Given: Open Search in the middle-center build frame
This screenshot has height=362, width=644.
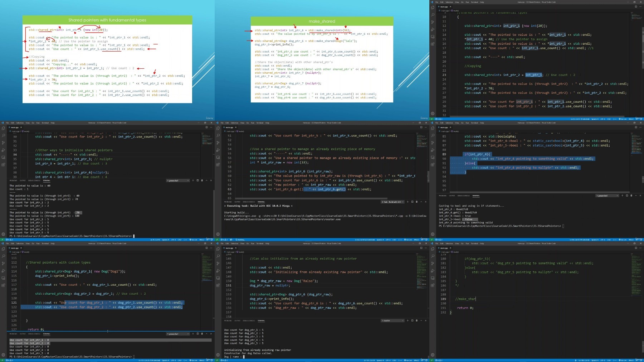Looking at the screenshot, I should [218, 135].
